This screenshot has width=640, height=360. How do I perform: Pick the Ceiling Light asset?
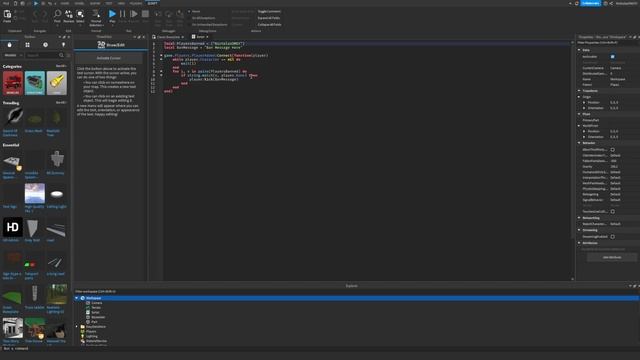57,193
